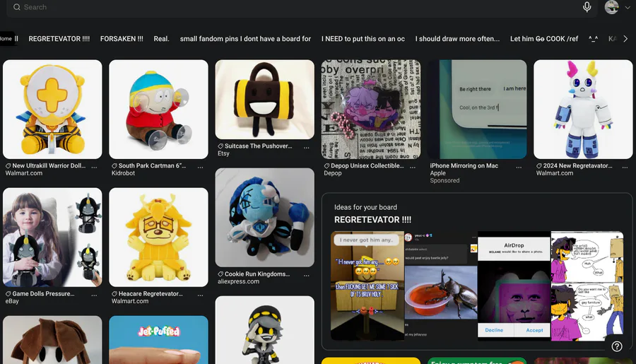The height and width of the screenshot is (364, 636).
Task: Open more options for South Park Cartman pin
Action: (201, 168)
